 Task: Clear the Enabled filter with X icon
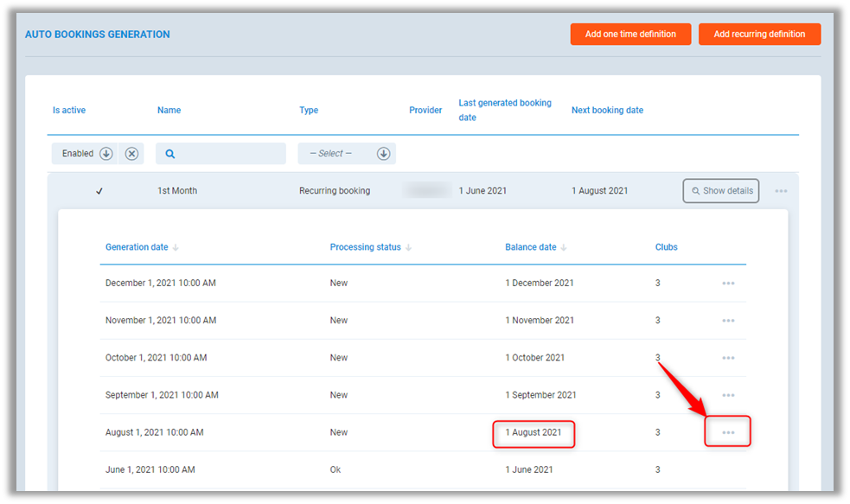[131, 154]
